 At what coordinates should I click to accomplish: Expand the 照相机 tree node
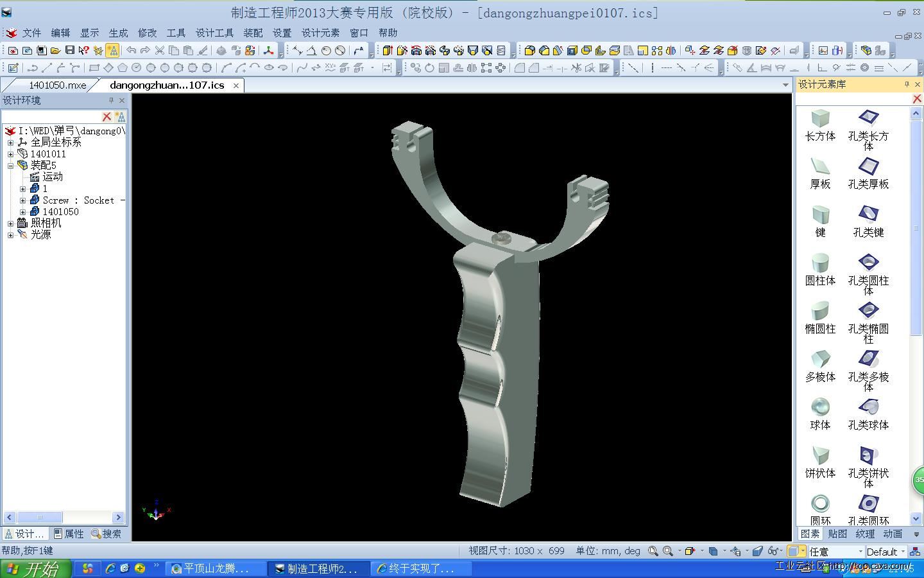click(x=10, y=223)
